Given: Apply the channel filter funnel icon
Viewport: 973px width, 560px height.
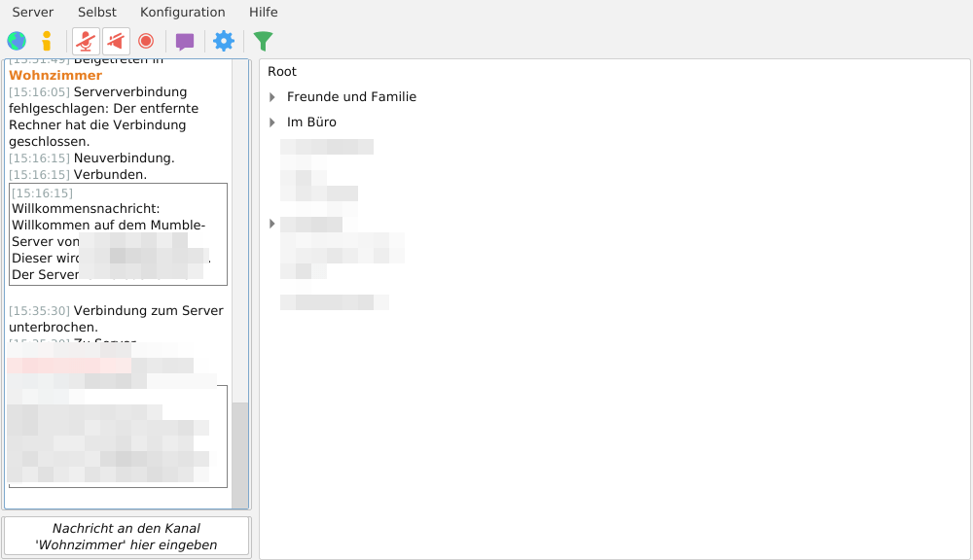Looking at the screenshot, I should tap(261, 41).
